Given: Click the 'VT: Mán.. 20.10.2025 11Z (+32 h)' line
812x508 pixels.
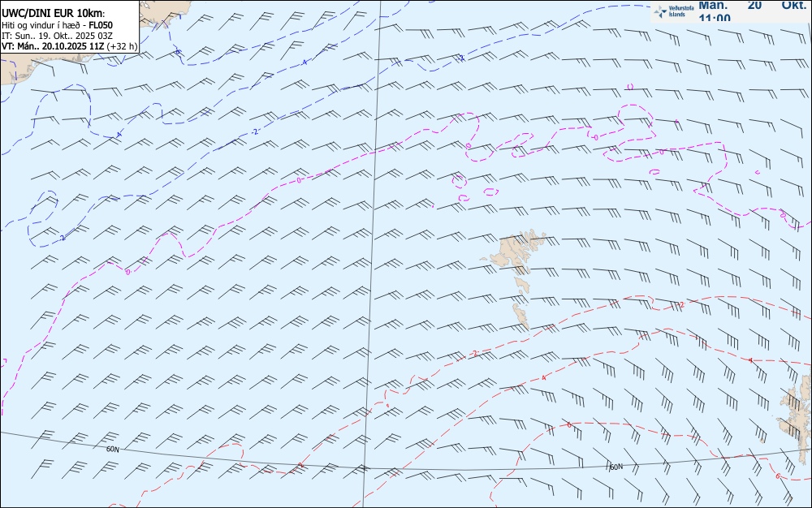Looking at the screenshot, I should [x=69, y=46].
